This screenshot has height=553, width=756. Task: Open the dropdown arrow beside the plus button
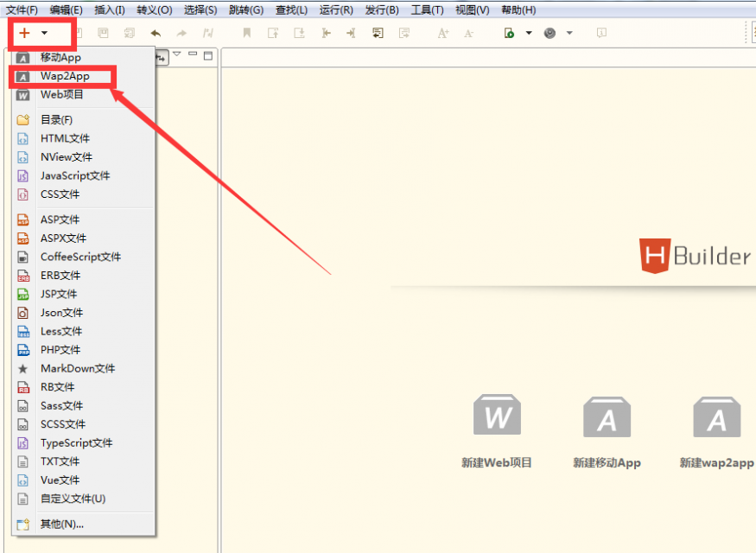[44, 33]
